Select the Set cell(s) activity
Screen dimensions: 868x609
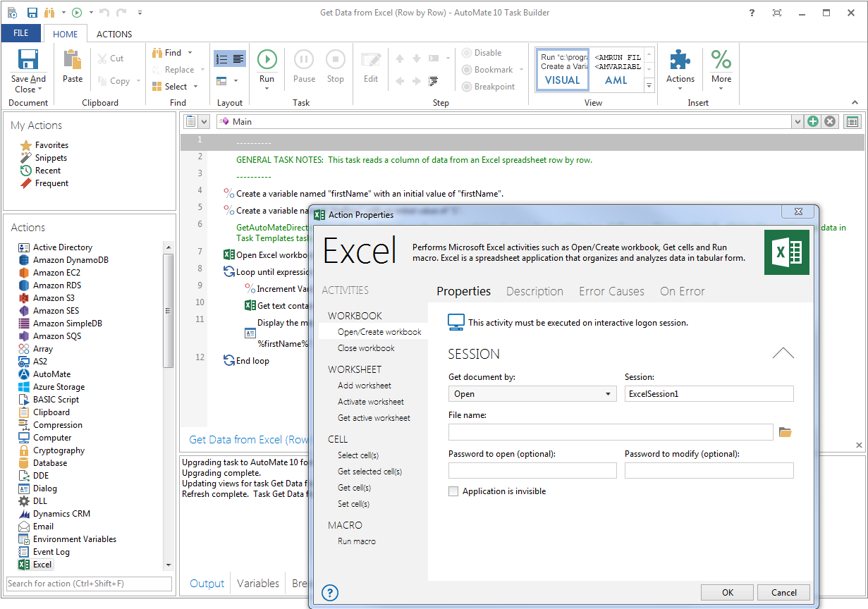pos(353,504)
